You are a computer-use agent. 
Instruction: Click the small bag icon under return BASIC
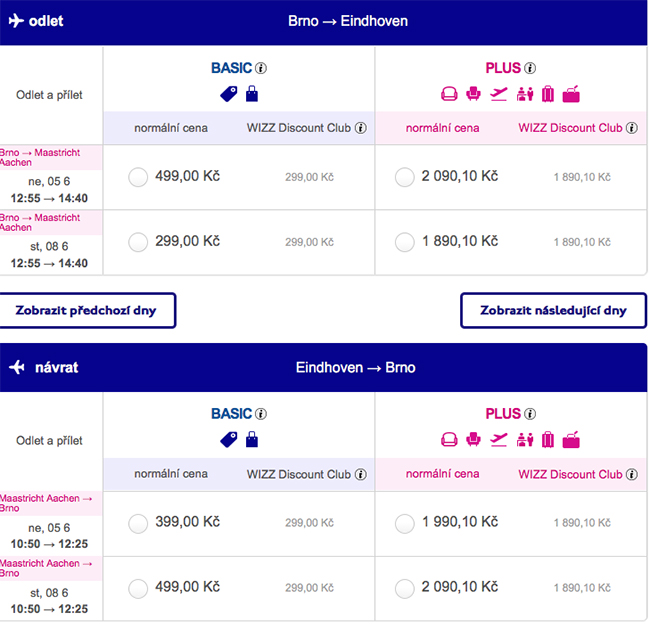[252, 440]
